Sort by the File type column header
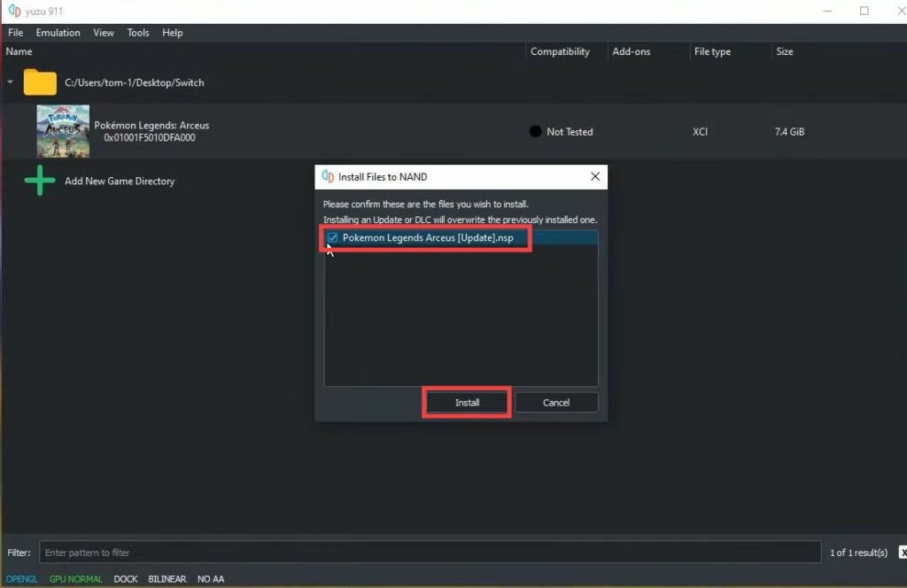Viewport: 907px width, 588px height. (x=712, y=51)
